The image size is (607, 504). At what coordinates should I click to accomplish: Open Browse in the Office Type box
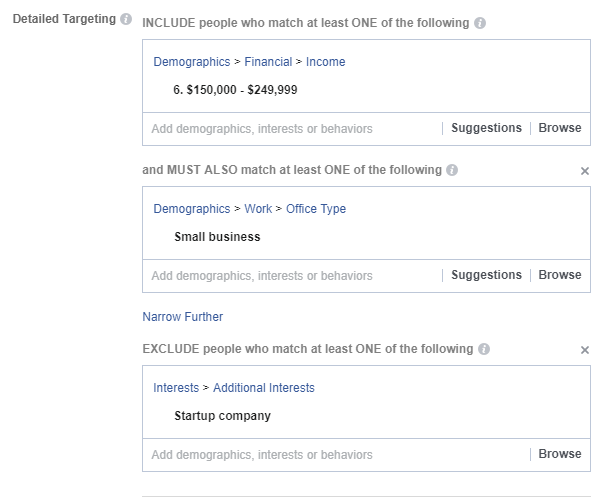click(x=559, y=275)
